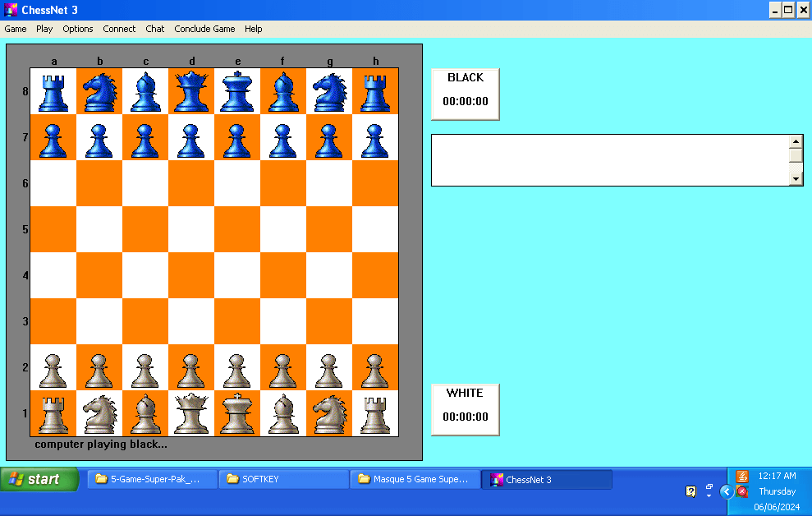Image resolution: width=812 pixels, height=516 pixels.
Task: Click the black rook on a8
Action: tap(53, 91)
